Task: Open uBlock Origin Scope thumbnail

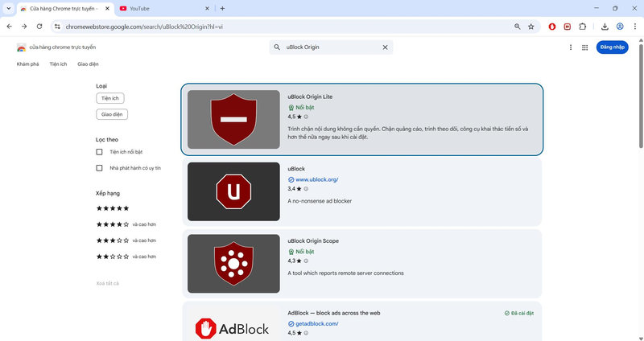Action: [x=233, y=264]
